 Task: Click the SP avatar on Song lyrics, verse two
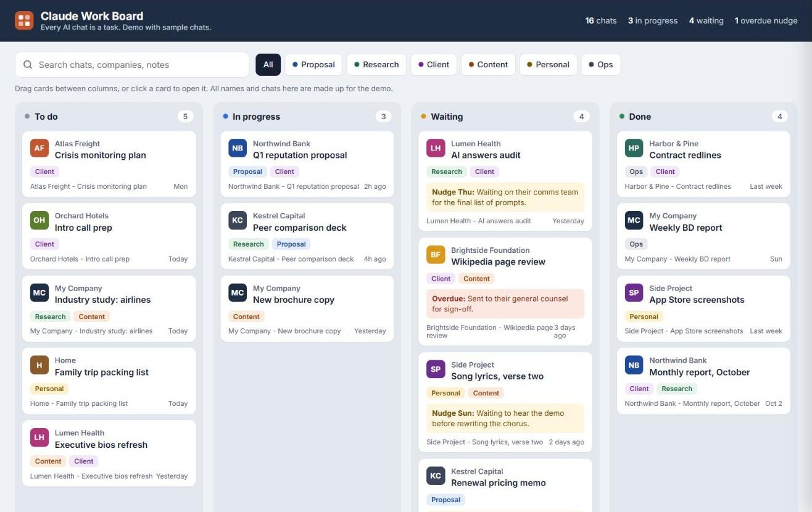[x=436, y=369]
